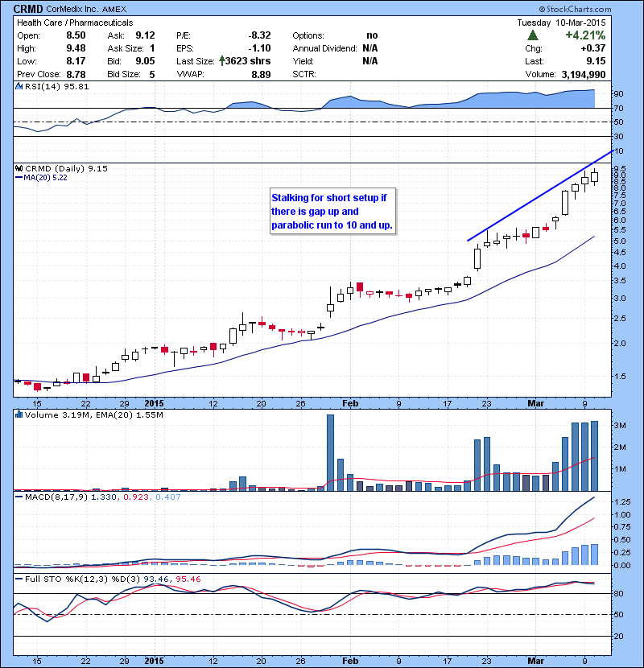Click the 'MACD(8,17,9)' label

(56, 497)
